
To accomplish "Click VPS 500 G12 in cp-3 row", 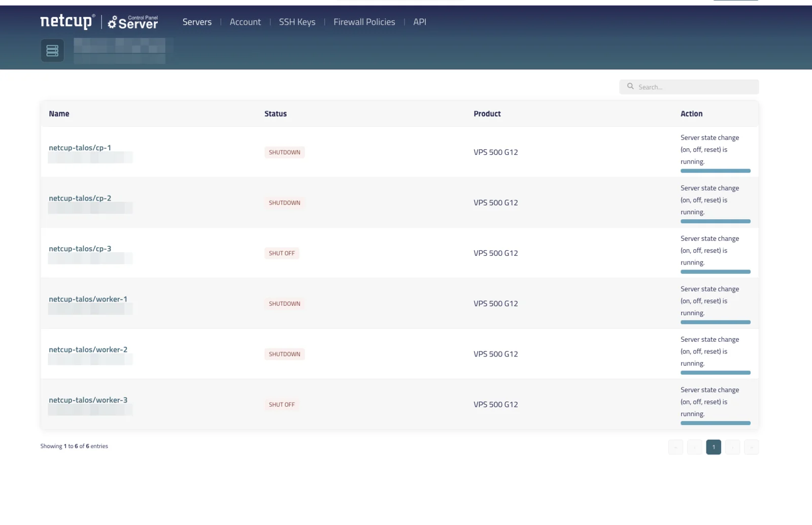I will [x=496, y=253].
